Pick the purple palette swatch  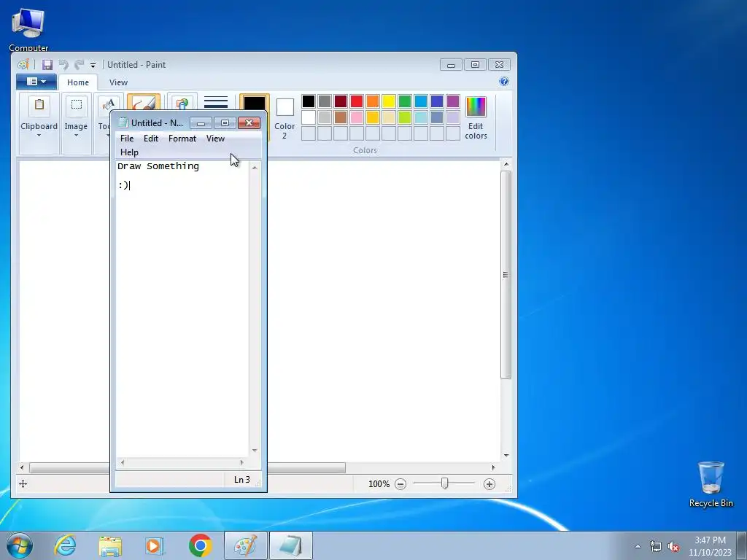click(x=453, y=101)
